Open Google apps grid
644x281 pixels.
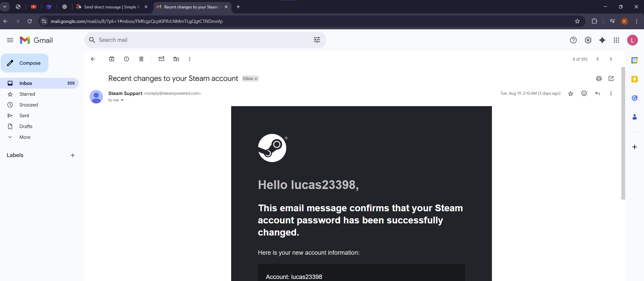point(616,40)
